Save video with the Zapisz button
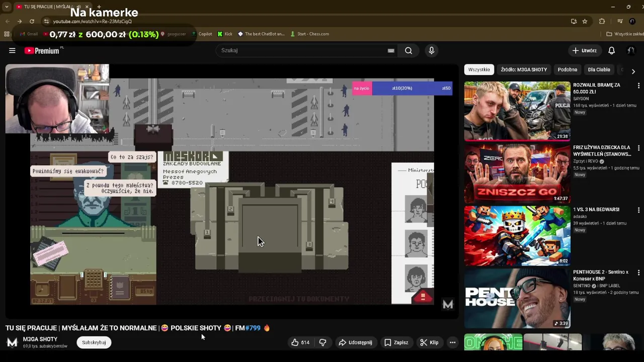This screenshot has height=362, width=644. point(396,342)
